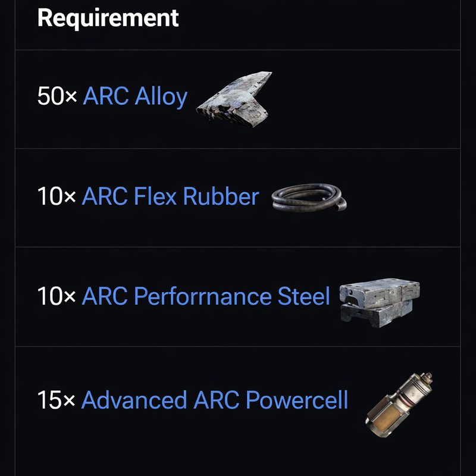Image resolution: width=476 pixels, height=476 pixels.
Task: Click the 50× quantity beside ARC Alloy
Action: pyautogui.click(x=57, y=96)
